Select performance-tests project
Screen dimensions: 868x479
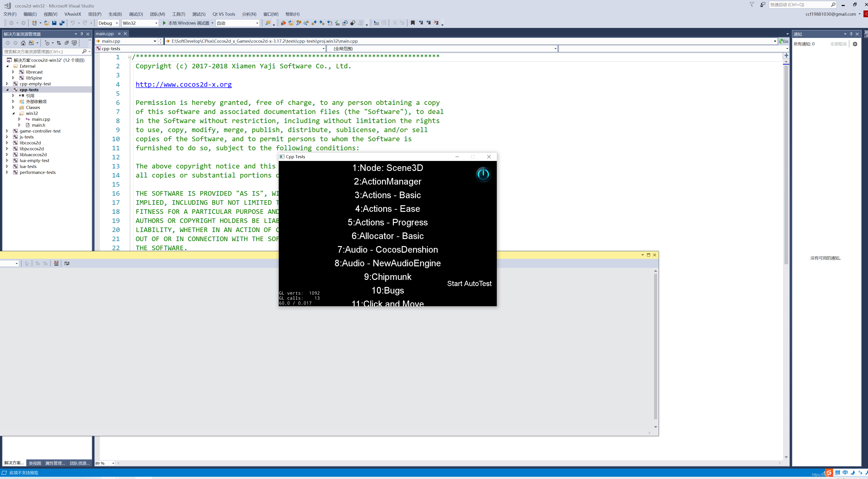coord(37,173)
